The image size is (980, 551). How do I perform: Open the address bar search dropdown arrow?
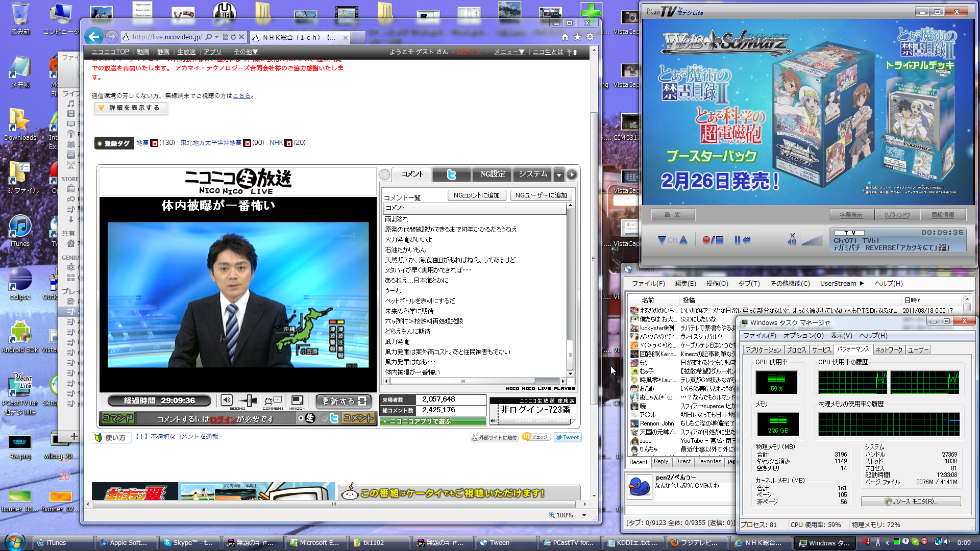coord(217,37)
